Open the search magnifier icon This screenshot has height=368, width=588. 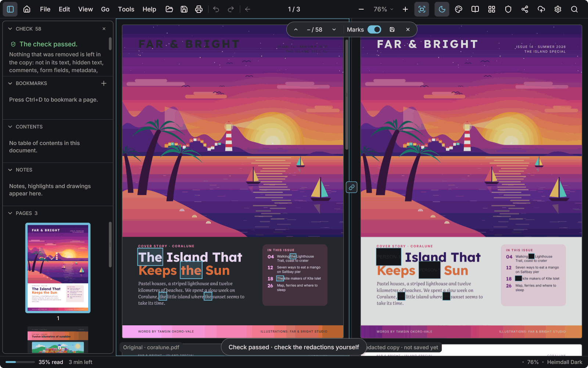point(574,9)
